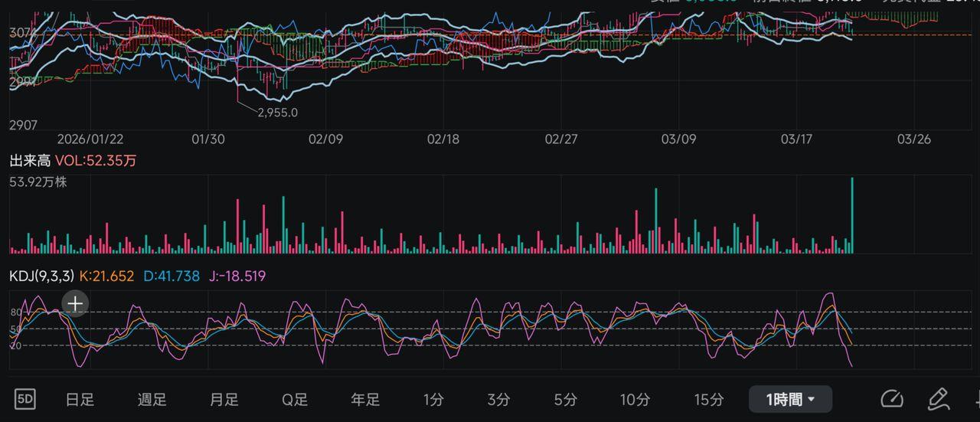This screenshot has height=422, width=980.
Task: Select the pencil drawing tool icon
Action: pyautogui.click(x=938, y=399)
